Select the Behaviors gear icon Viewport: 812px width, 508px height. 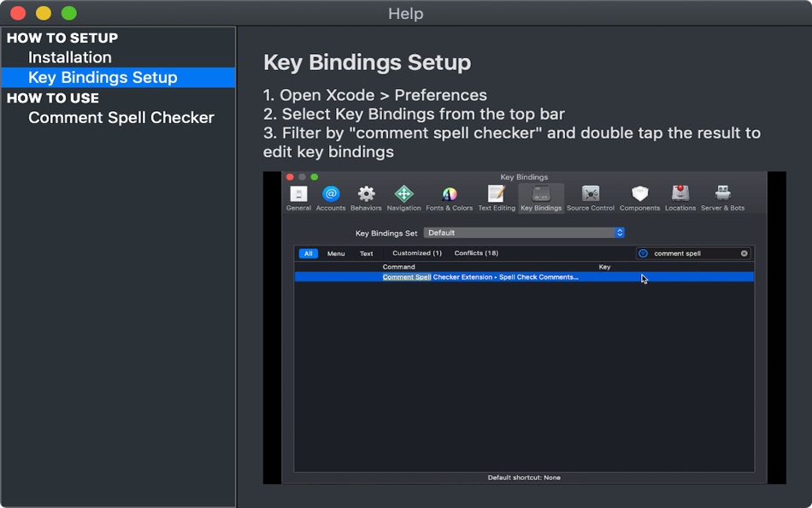pos(366,198)
